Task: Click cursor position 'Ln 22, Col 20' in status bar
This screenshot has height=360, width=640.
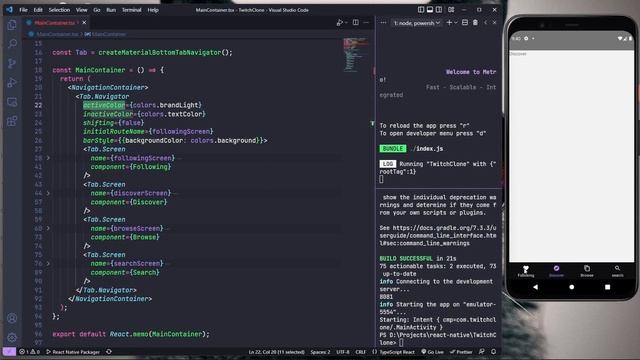Action: (x=276, y=352)
